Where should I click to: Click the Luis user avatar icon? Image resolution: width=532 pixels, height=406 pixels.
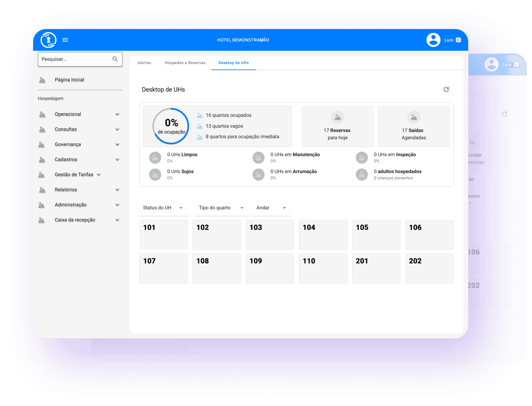click(433, 40)
